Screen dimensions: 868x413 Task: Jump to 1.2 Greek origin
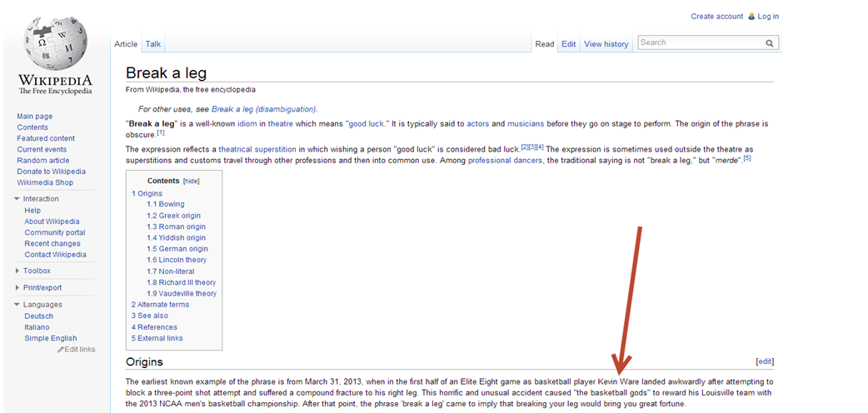(x=174, y=216)
